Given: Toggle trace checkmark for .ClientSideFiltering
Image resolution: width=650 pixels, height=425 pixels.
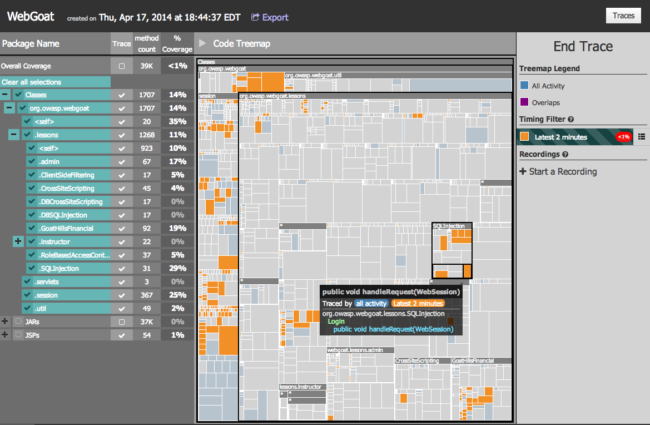Looking at the screenshot, I should [121, 175].
